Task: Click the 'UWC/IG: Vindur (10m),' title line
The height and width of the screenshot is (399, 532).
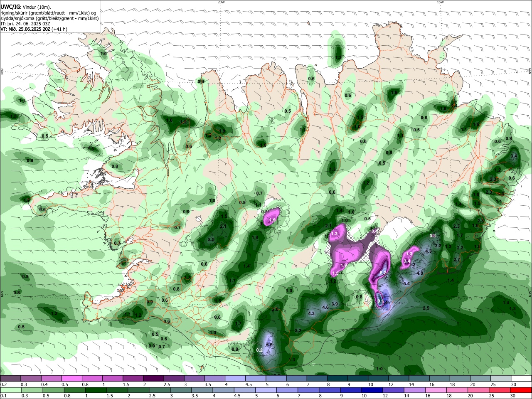Action: coord(26,7)
